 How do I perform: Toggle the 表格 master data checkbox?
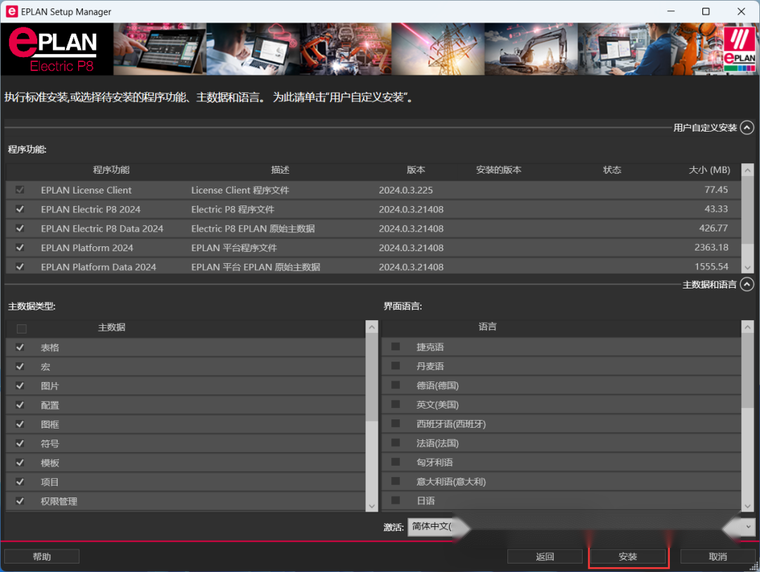pyautogui.click(x=20, y=347)
